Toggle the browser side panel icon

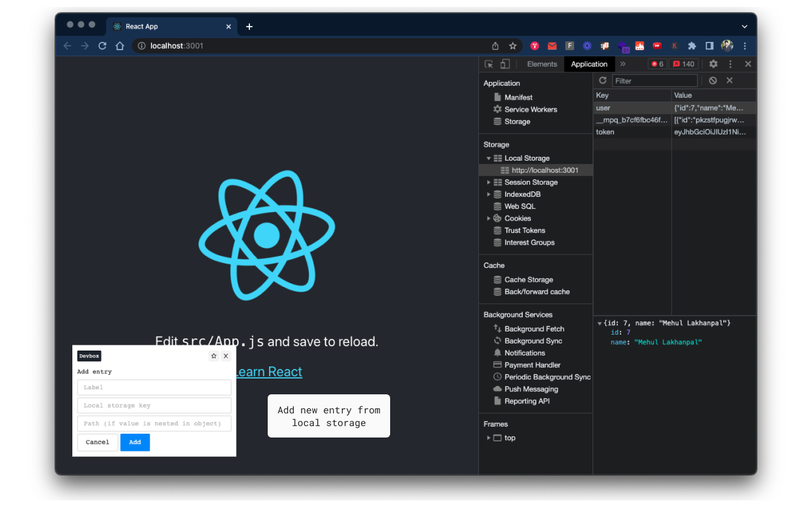(x=709, y=46)
